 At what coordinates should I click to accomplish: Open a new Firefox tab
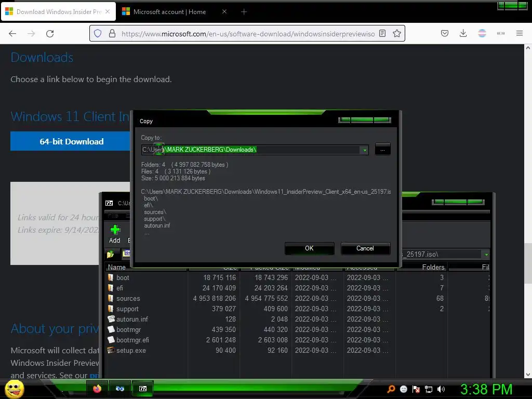click(244, 11)
